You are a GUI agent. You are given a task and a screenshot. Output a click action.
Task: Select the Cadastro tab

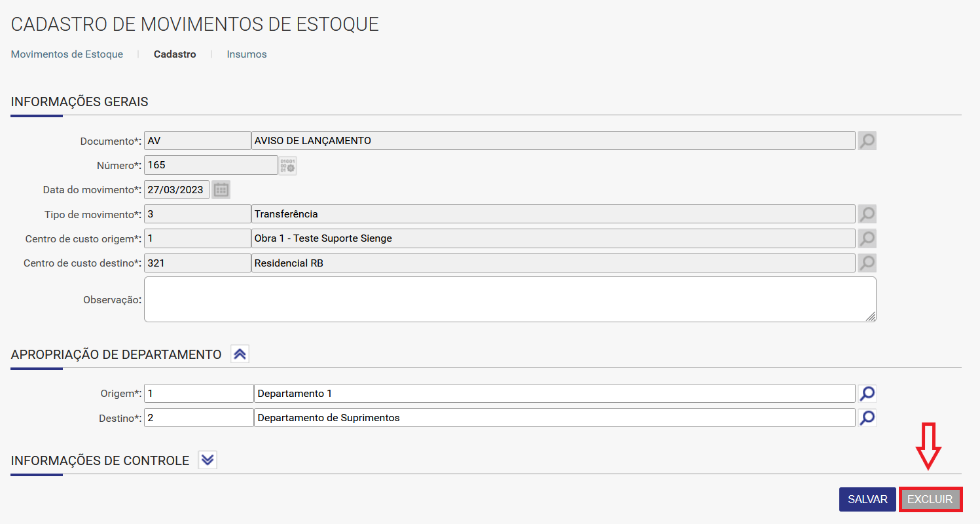[175, 54]
